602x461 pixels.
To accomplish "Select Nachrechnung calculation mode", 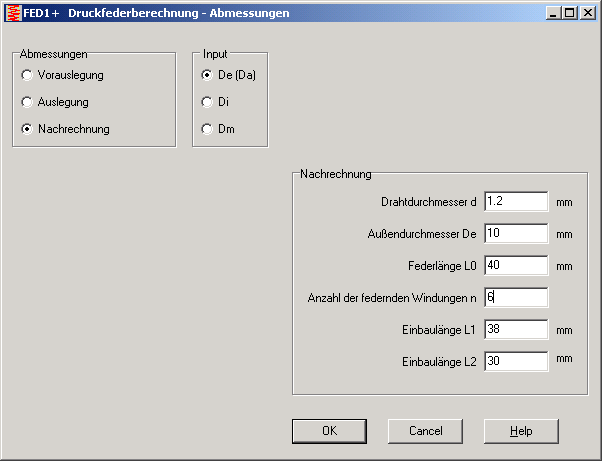I will point(27,129).
